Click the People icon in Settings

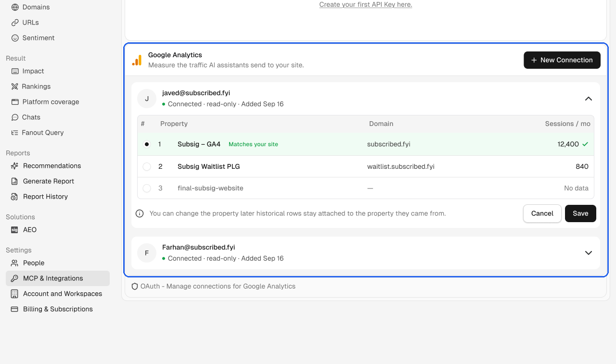(15, 263)
